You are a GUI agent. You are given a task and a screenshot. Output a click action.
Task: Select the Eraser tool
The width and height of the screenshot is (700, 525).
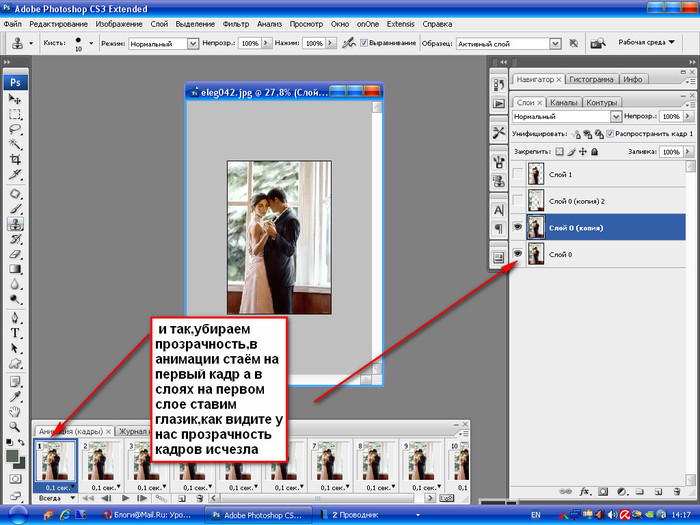tap(15, 254)
